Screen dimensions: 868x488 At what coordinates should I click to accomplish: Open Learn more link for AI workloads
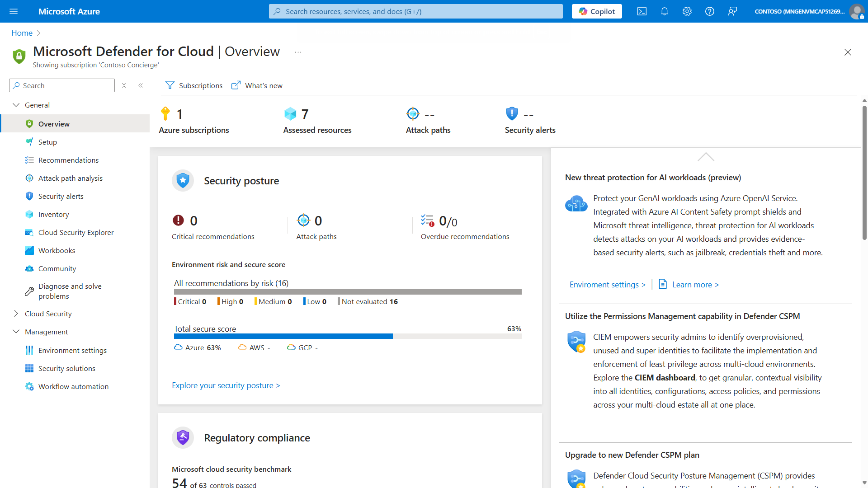[x=695, y=285]
